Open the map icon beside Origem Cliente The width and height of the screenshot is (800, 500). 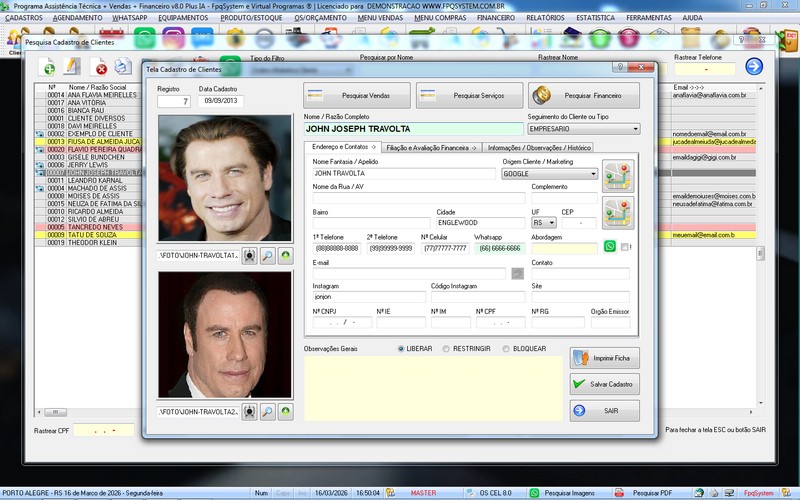[x=618, y=176]
